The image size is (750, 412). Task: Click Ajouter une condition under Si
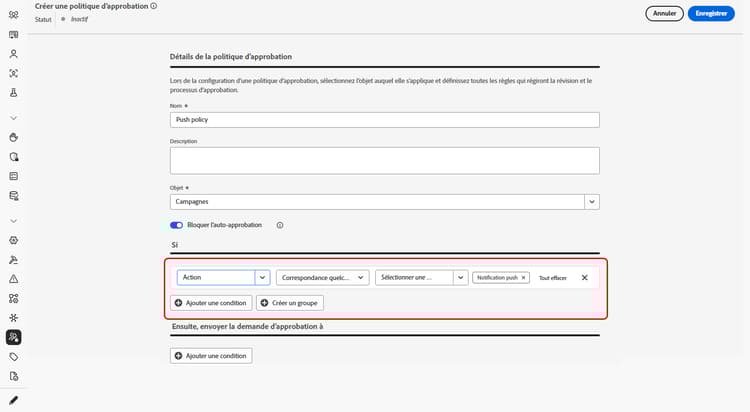click(211, 303)
